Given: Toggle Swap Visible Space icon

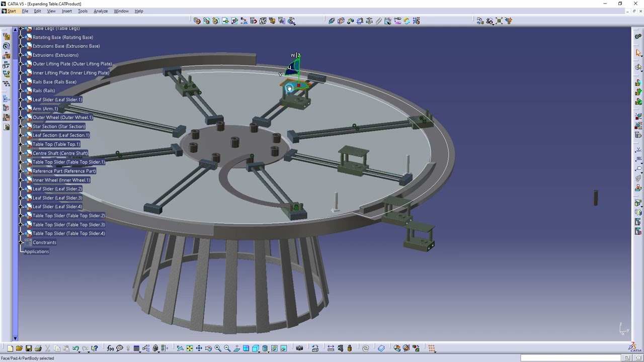Looking at the screenshot, I should (x=283, y=348).
